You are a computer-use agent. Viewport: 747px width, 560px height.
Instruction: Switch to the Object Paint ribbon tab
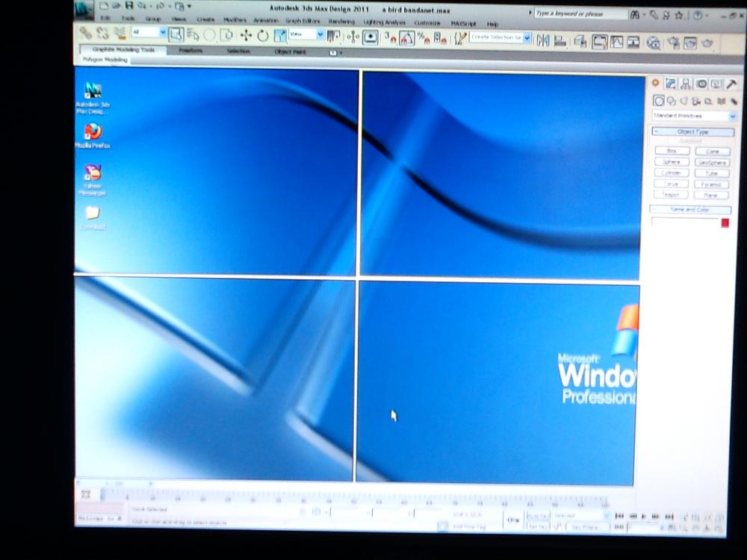pos(290,52)
